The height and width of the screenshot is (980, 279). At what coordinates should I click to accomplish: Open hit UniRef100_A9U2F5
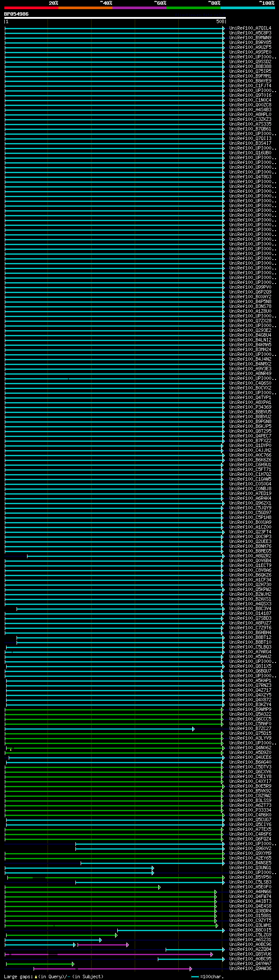click(250, 48)
